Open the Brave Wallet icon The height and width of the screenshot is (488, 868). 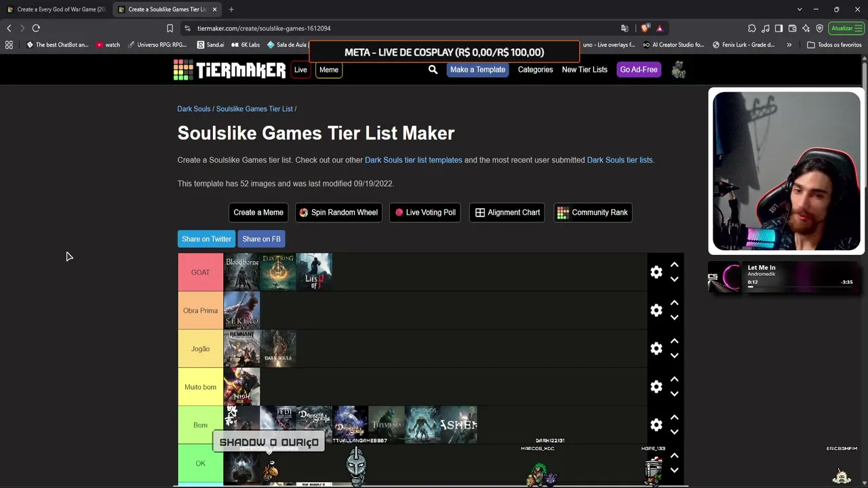[x=792, y=28]
